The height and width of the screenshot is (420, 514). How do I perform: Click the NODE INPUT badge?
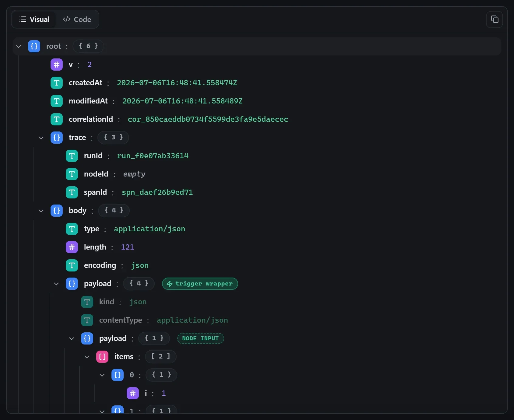pyautogui.click(x=201, y=338)
